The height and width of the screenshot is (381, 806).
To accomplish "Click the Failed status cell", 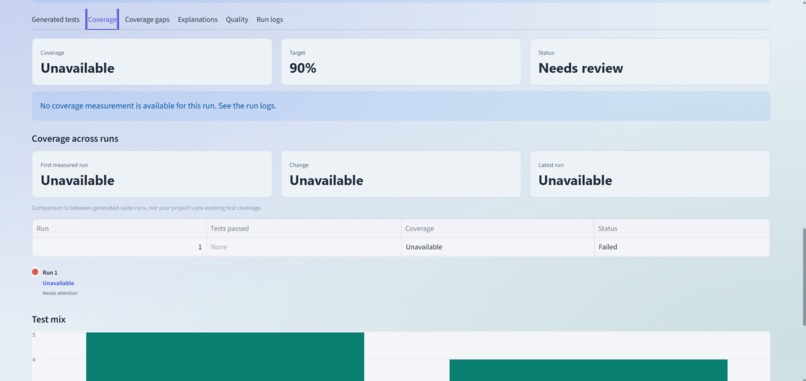I will pyautogui.click(x=682, y=247).
